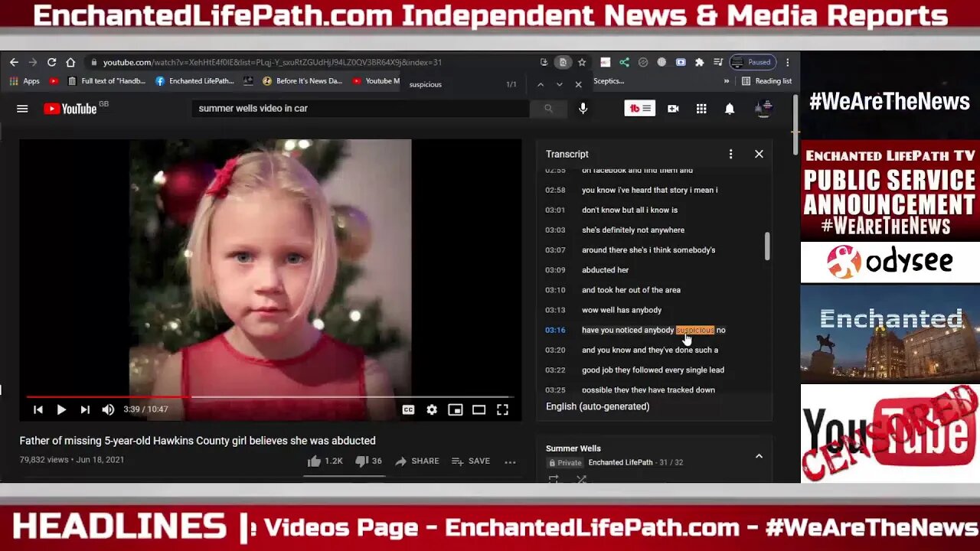Open Before It's News bookmark
Viewport: 980px width, 551px height.
pos(302,81)
